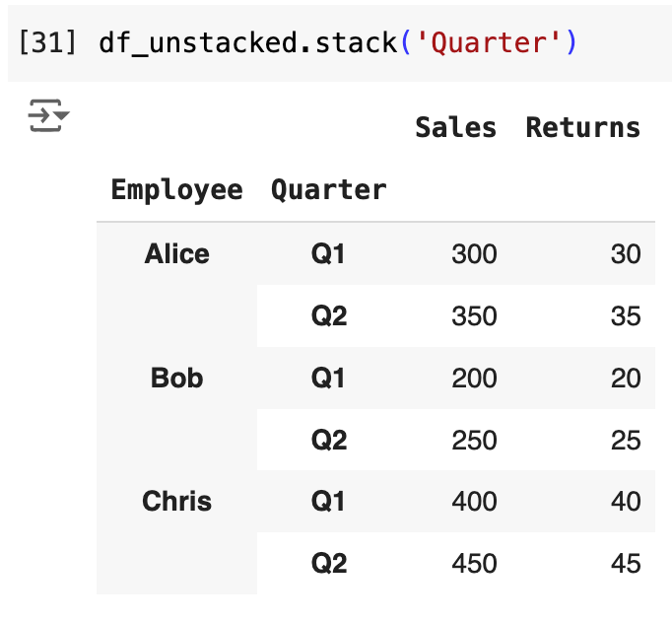Viewport: 672px width, 623px height.
Task: Click Alice's Q1 Returns value 30
Action: click(626, 254)
